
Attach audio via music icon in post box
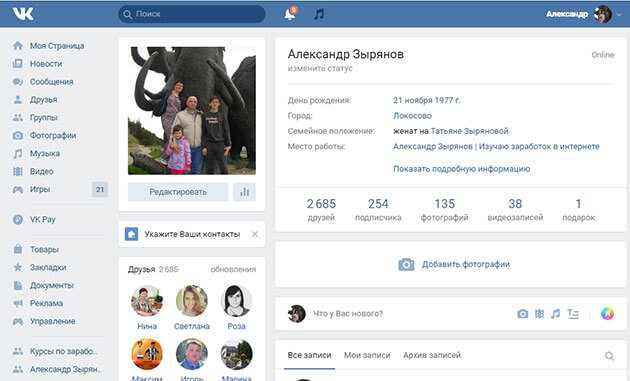pyautogui.click(x=555, y=313)
